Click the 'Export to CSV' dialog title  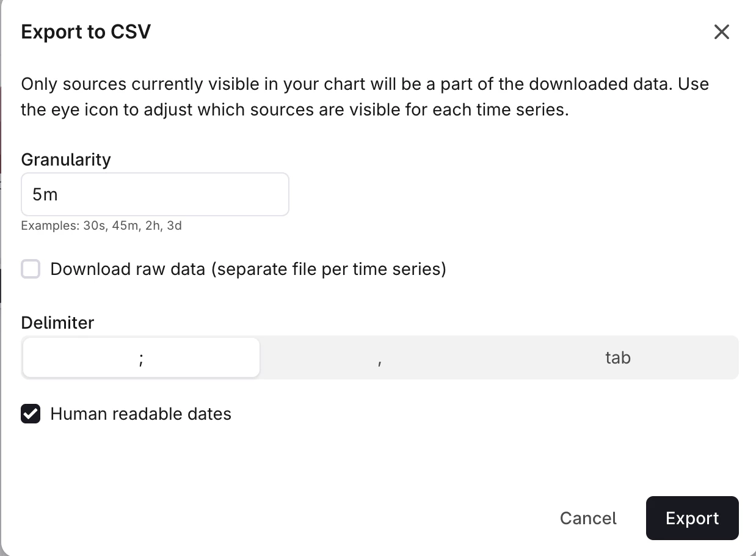point(86,32)
